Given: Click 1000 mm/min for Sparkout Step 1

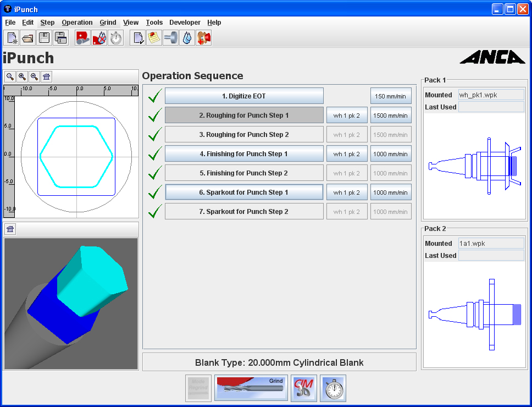Looking at the screenshot, I should point(391,193).
